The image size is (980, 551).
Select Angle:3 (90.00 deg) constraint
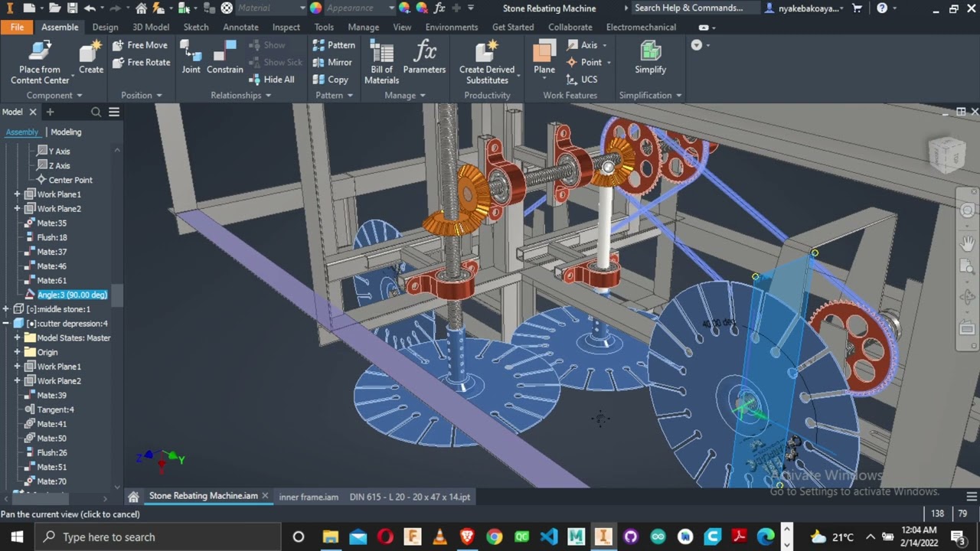point(72,295)
